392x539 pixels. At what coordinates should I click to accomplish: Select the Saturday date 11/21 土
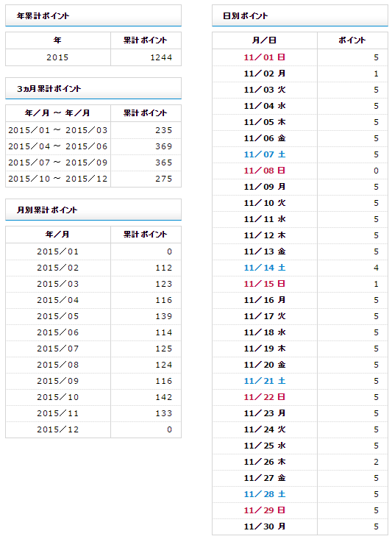click(265, 381)
